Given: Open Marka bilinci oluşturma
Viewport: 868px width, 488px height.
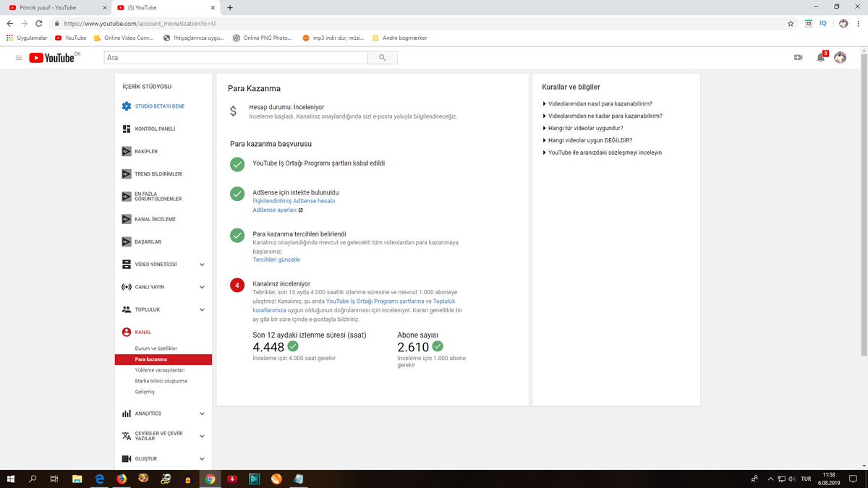Looking at the screenshot, I should click(x=161, y=381).
